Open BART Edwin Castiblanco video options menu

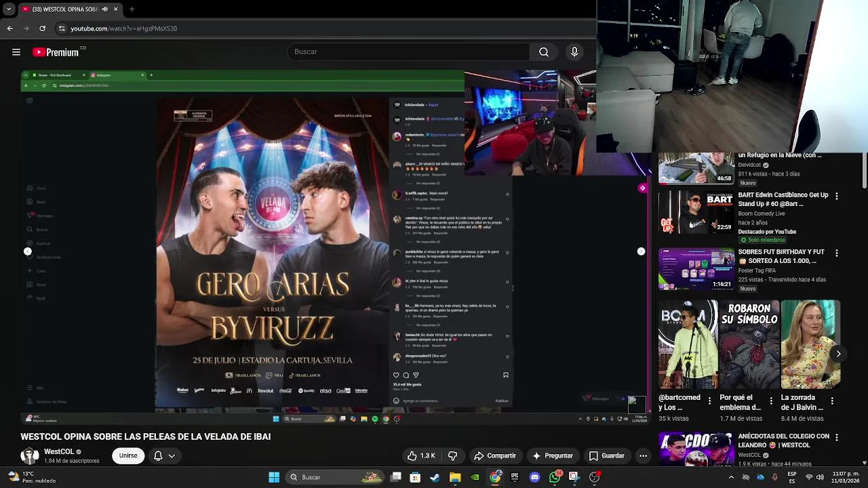[x=837, y=197]
